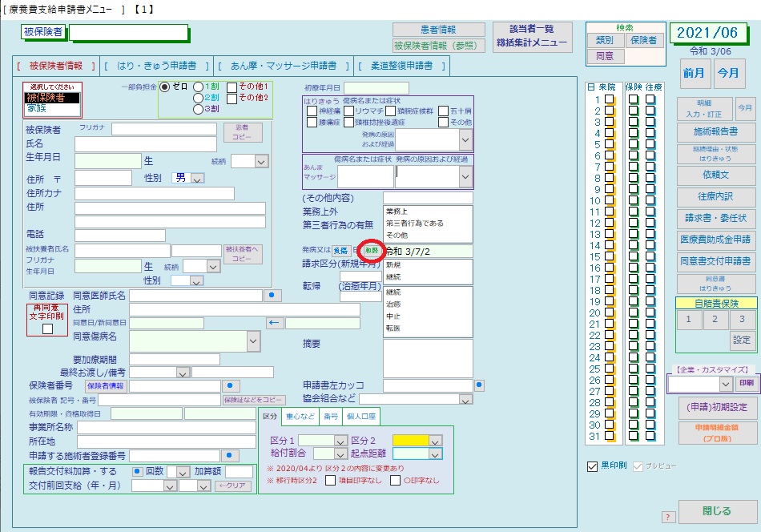Click the blue dot before 回数

coord(137,471)
